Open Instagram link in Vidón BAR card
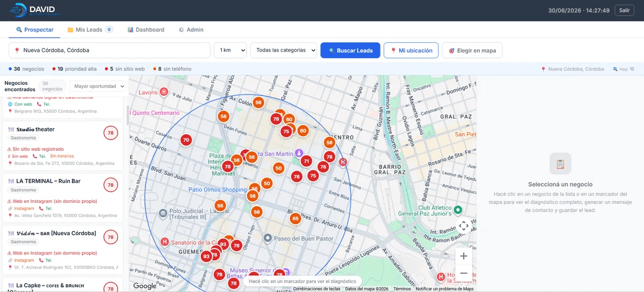The height and width of the screenshot is (292, 644). [24, 260]
